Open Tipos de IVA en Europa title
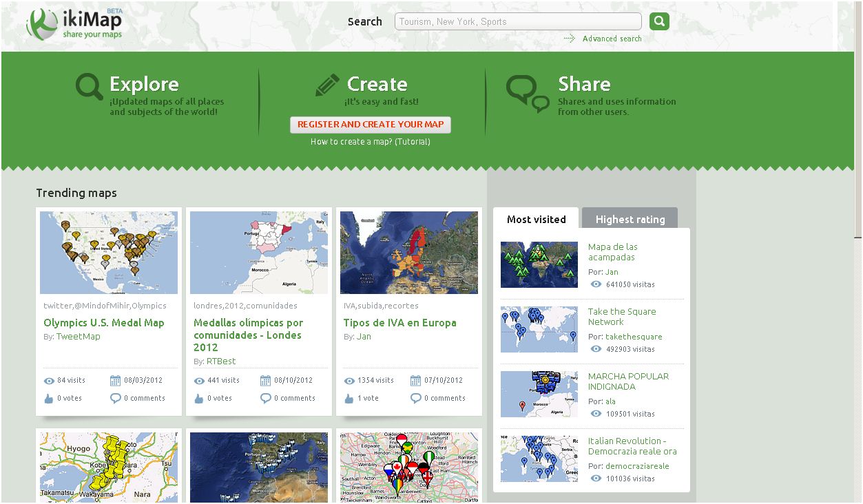The height and width of the screenshot is (504, 863). 399,323
